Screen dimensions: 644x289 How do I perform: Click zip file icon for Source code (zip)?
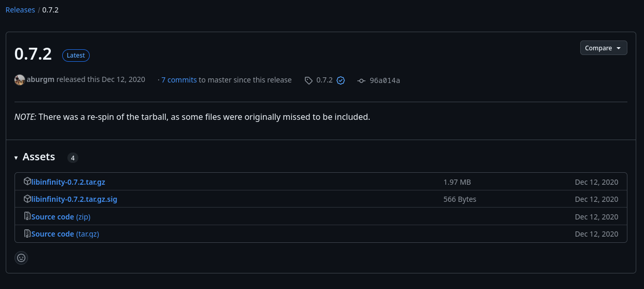[x=27, y=216]
